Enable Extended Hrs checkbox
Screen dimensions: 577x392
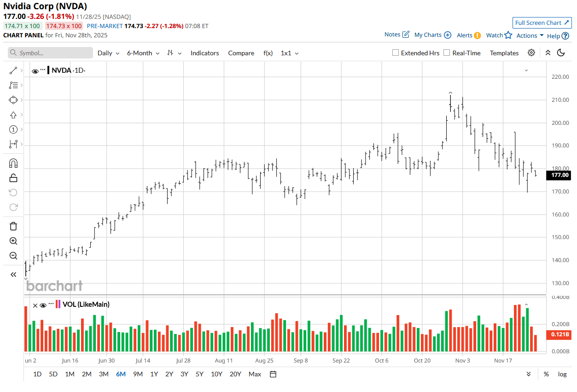[395, 53]
